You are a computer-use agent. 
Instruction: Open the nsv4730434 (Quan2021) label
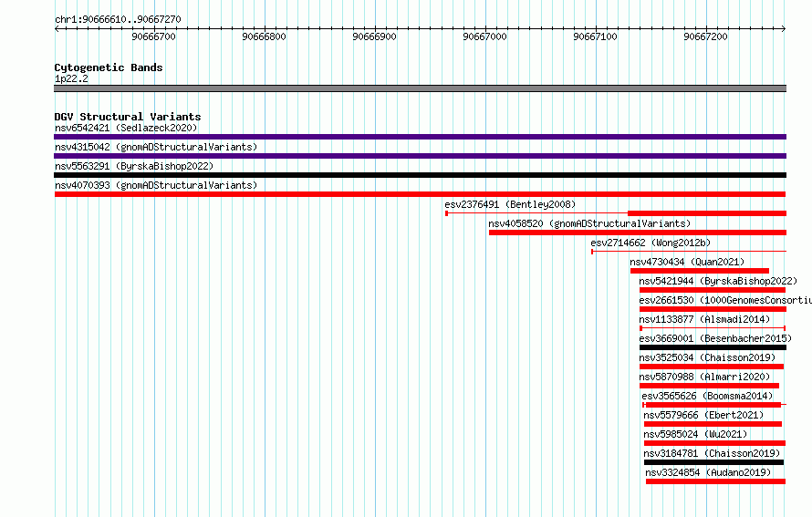[687, 262]
